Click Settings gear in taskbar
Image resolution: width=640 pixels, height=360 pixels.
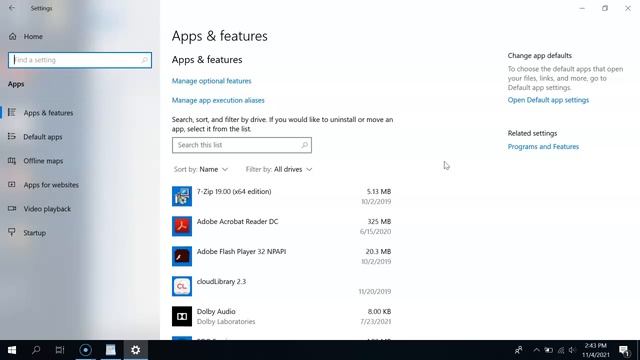pos(136,350)
